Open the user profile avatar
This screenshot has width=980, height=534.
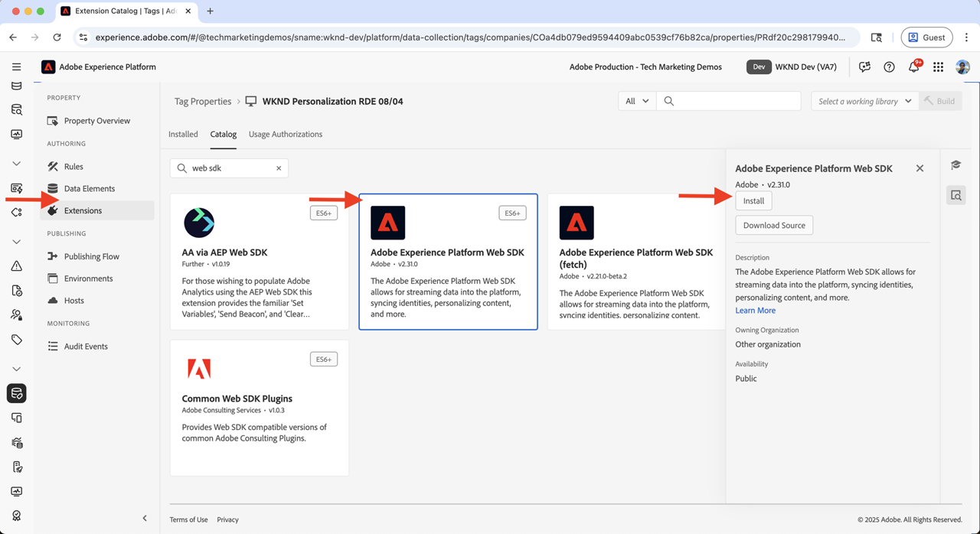pos(962,67)
